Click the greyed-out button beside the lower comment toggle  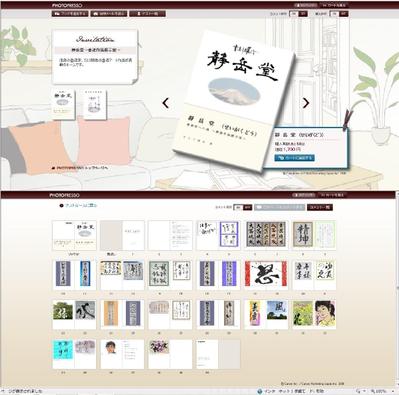[280, 207]
